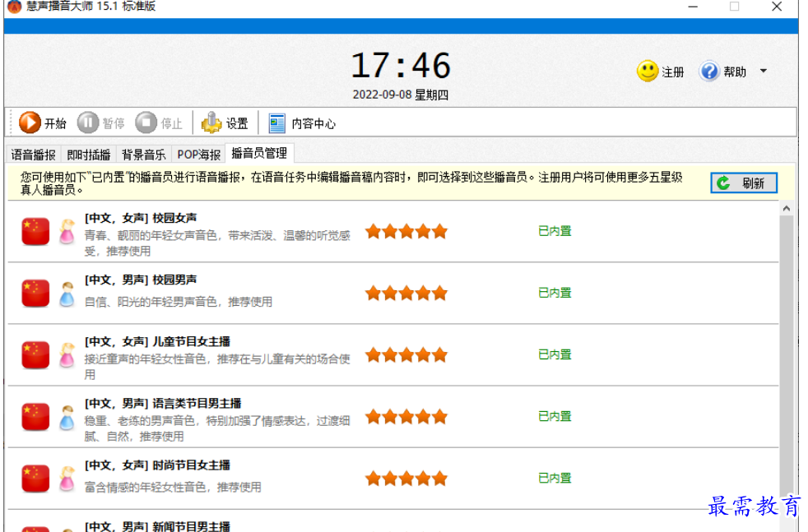The height and width of the screenshot is (532, 808).
Task: Switch to the 语音播报 tab
Action: point(34,155)
